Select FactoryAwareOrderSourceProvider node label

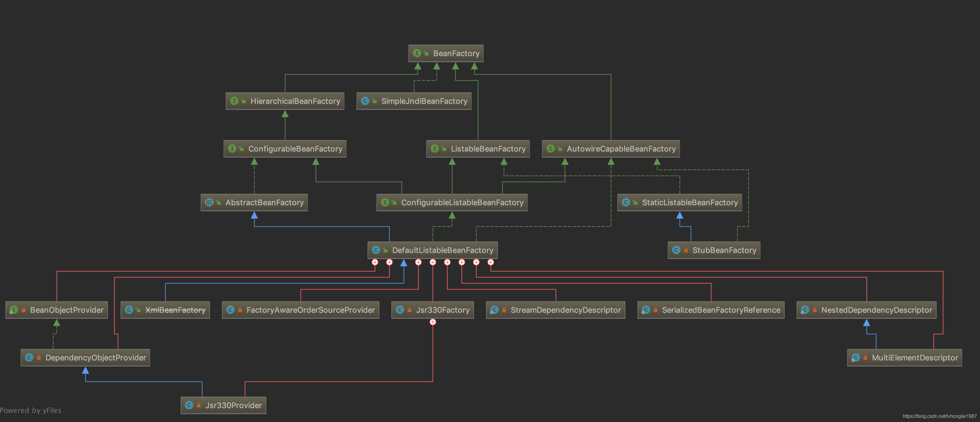[311, 310]
